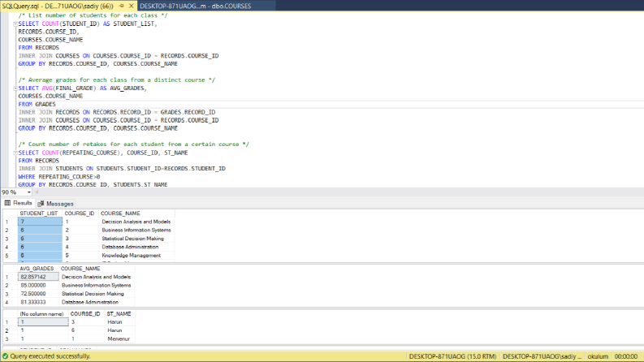The image size is (644, 362).
Task: Select 'Knowledge Management' cell
Action: tap(132, 256)
